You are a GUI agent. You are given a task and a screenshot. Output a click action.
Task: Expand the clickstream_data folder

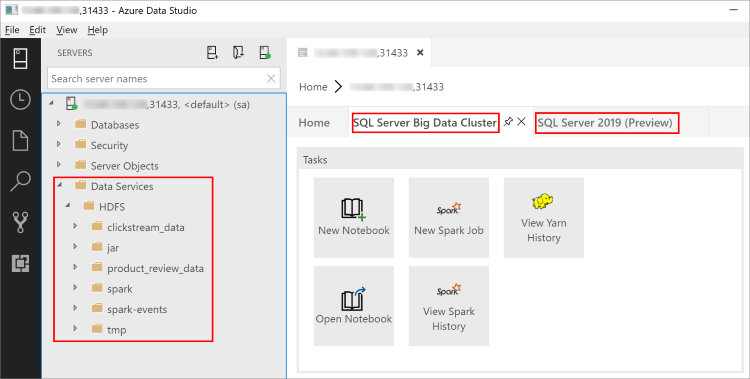[x=75, y=226]
